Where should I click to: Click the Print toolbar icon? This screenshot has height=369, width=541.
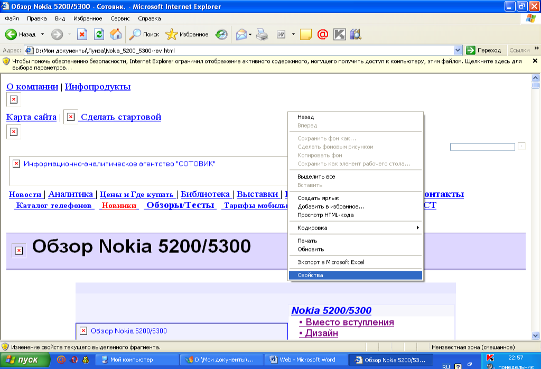click(x=262, y=34)
